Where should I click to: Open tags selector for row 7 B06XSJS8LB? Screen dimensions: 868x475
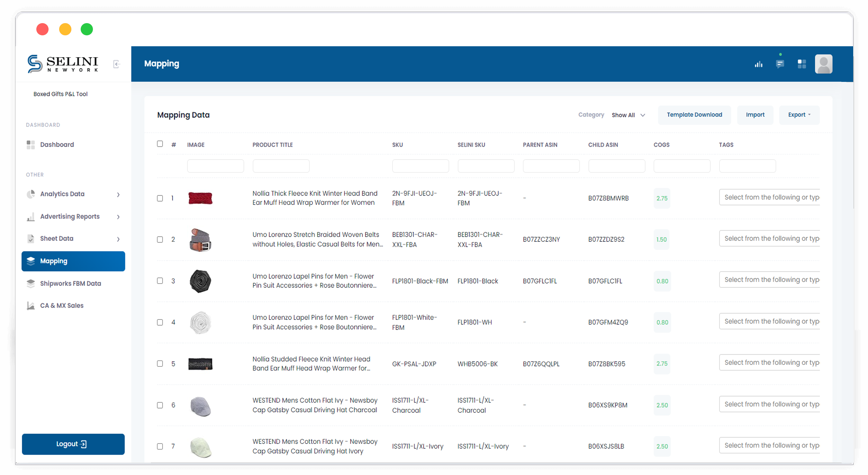click(x=769, y=445)
